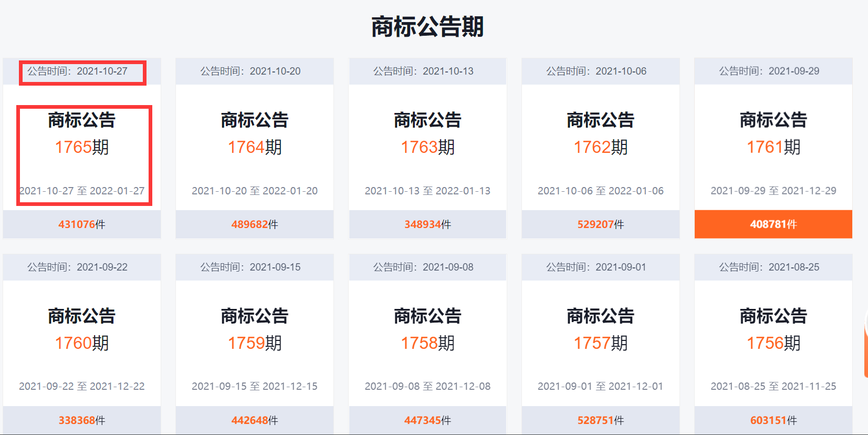Click the 528751件 count bar
This screenshot has width=868, height=435.
(x=601, y=420)
